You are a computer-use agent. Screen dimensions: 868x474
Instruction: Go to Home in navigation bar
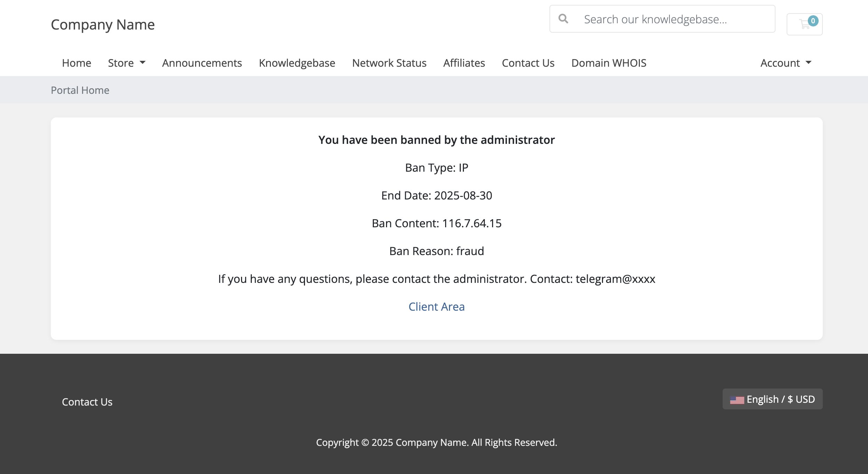pos(77,63)
